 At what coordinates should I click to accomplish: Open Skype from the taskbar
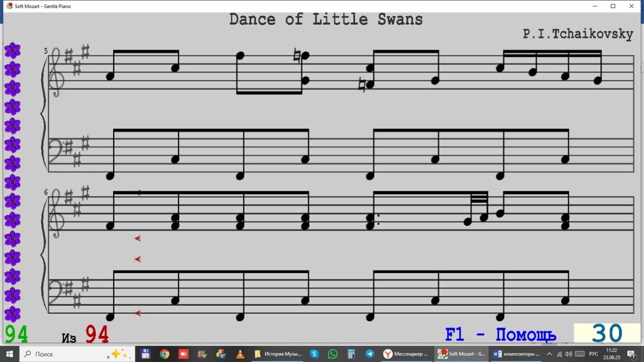(314, 354)
